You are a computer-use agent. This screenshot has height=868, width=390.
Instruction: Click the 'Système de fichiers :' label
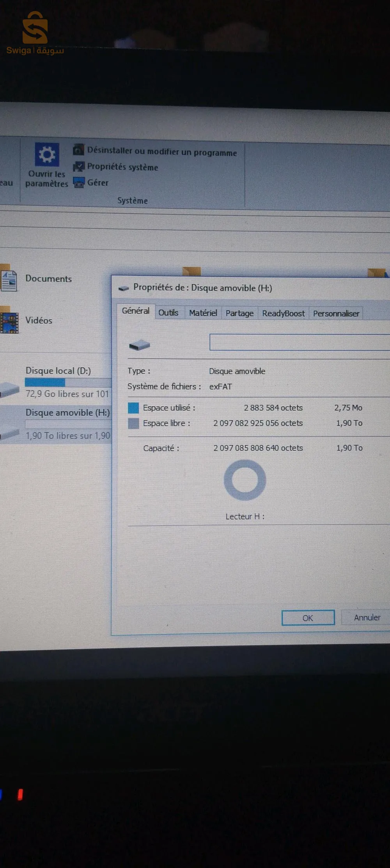(x=164, y=386)
